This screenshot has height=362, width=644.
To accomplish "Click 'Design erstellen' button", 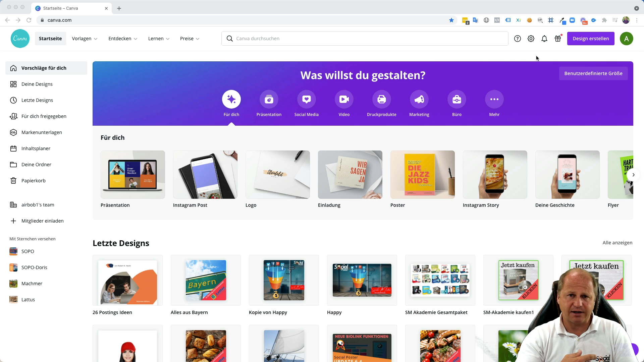I will (x=591, y=39).
